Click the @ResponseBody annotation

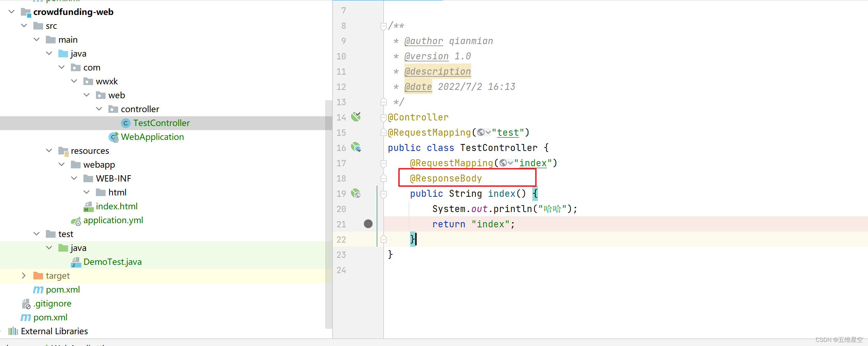[x=446, y=178]
